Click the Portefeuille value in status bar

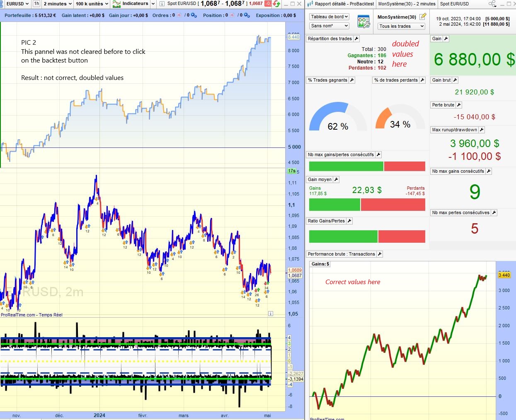(x=30, y=15)
